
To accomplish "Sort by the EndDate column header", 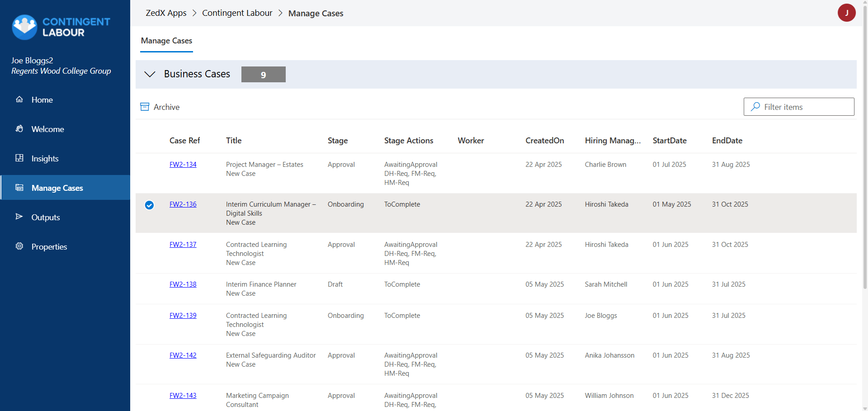I will point(727,141).
